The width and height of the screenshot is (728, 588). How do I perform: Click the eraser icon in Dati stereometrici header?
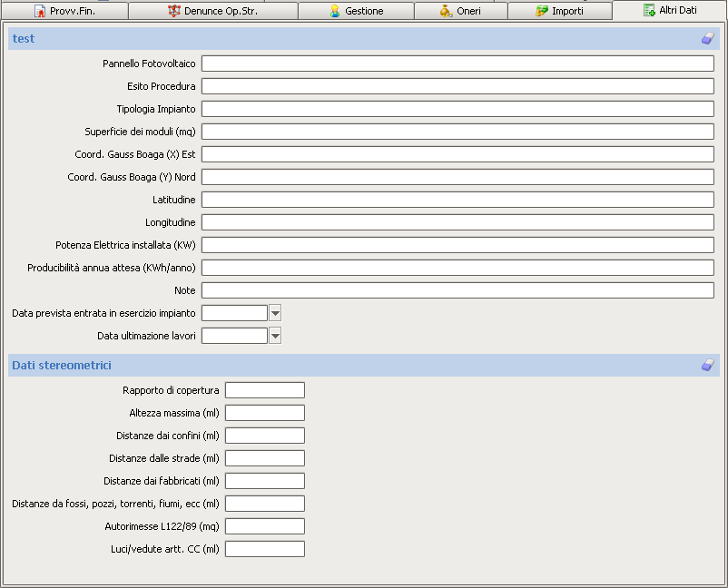[x=708, y=365]
